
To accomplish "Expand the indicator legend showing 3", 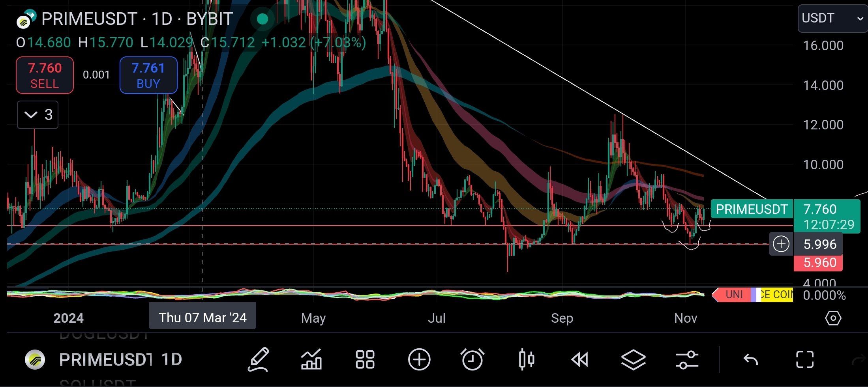I will click(x=37, y=115).
